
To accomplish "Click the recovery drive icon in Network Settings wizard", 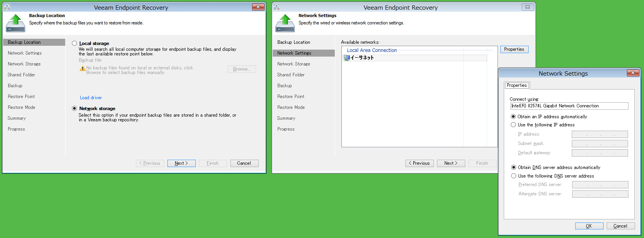I will click(x=285, y=23).
